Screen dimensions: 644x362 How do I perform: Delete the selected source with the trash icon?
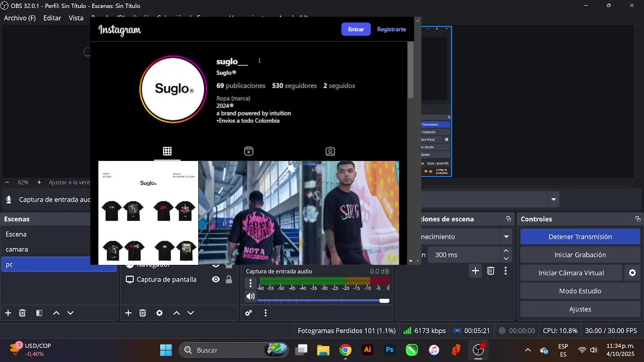click(x=142, y=313)
